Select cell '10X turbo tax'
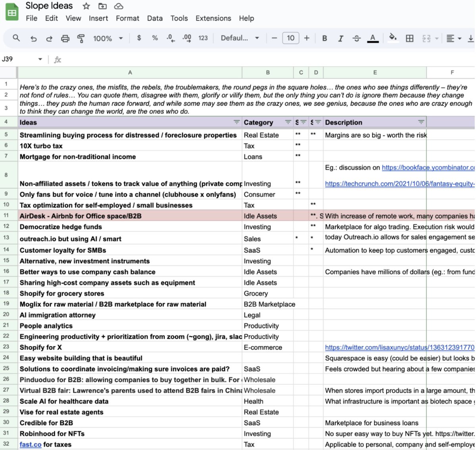 pyautogui.click(x=130, y=146)
